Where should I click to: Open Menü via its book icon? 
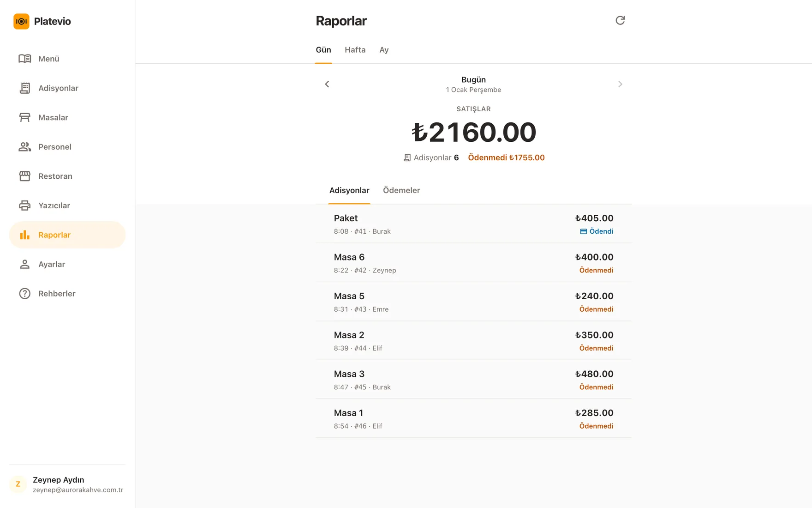click(x=25, y=59)
